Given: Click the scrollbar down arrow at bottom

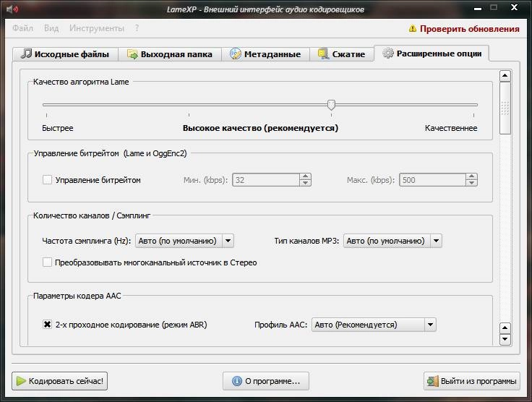Looking at the screenshot, I should coord(505,339).
